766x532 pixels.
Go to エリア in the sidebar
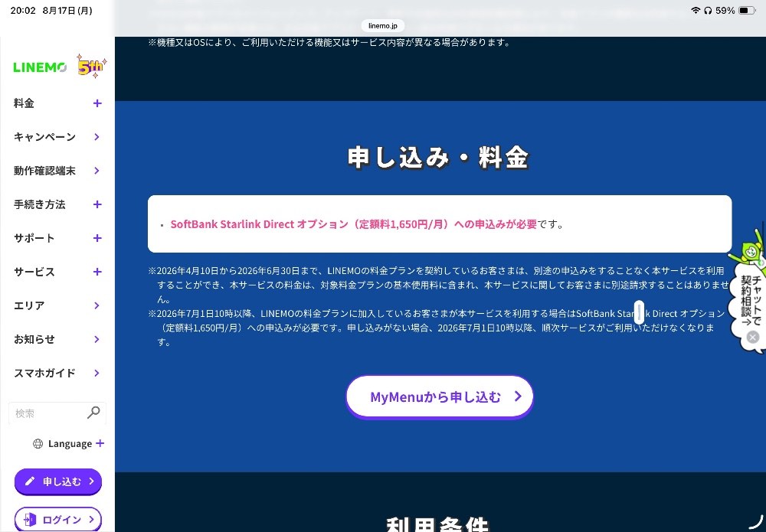click(x=29, y=305)
